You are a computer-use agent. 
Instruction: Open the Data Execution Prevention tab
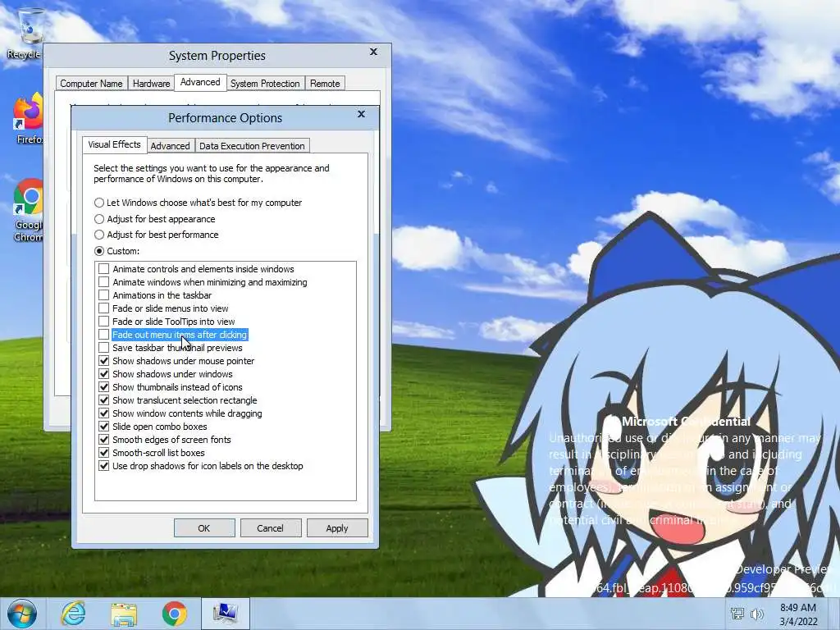[252, 146]
